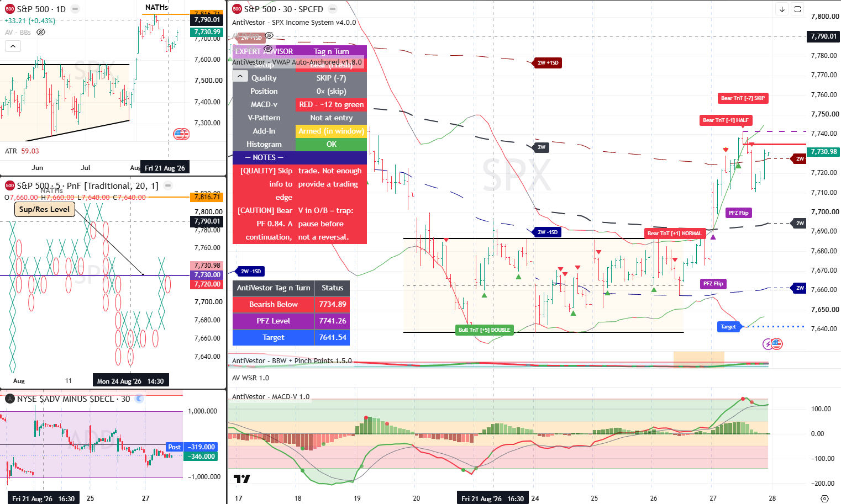This screenshot has height=504, width=841.
Task: Click the S&P 500 · 30 · SPCFD title
Action: (283, 9)
